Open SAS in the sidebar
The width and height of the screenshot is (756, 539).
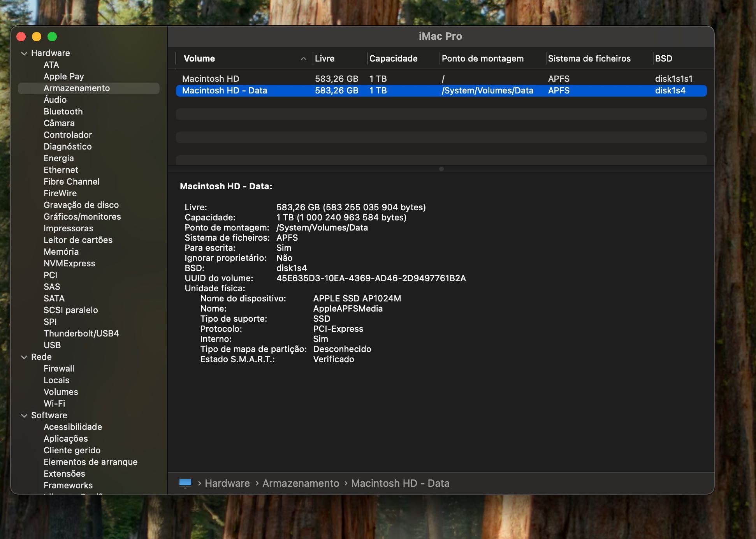pyautogui.click(x=52, y=287)
